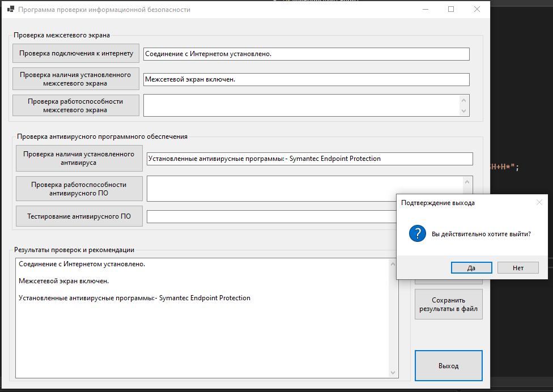
Task: Click scroll-down arrow in results text area
Action: (393, 373)
